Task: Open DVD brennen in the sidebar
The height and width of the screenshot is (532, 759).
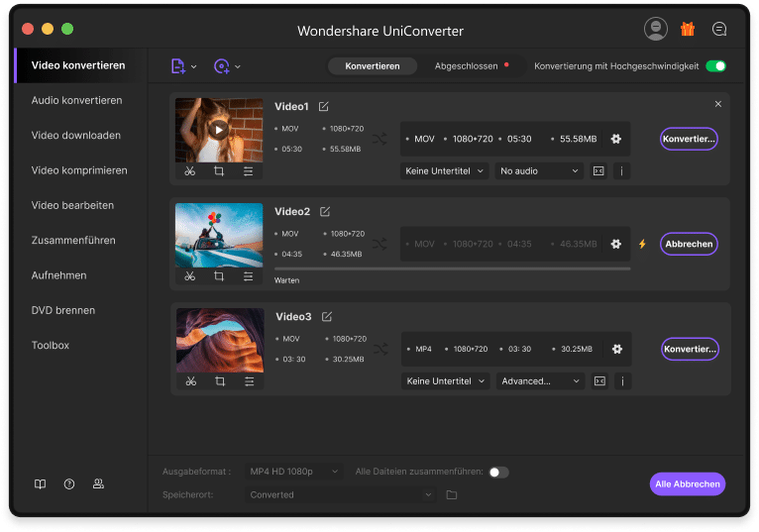Action: pos(63,310)
